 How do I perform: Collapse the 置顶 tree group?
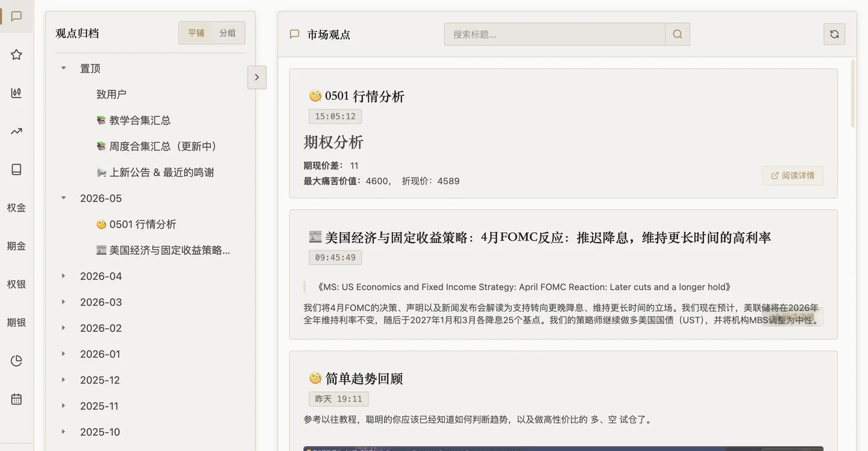tap(63, 68)
